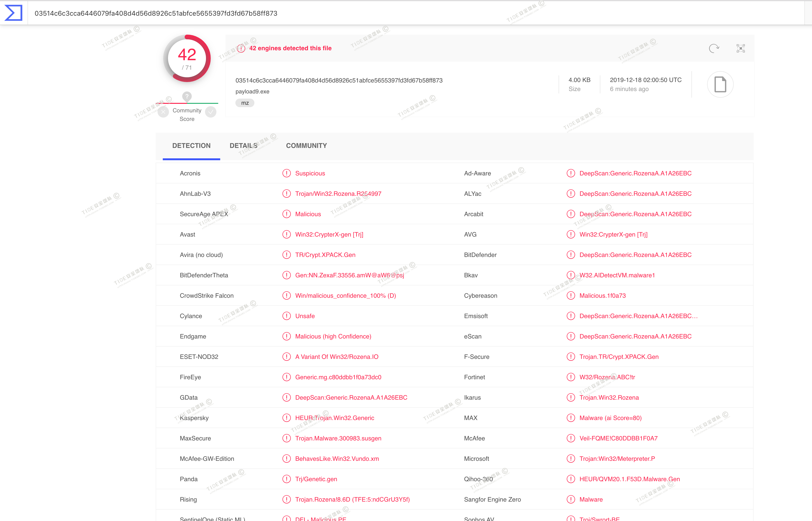Click the payload9.exe file name

coord(252,92)
